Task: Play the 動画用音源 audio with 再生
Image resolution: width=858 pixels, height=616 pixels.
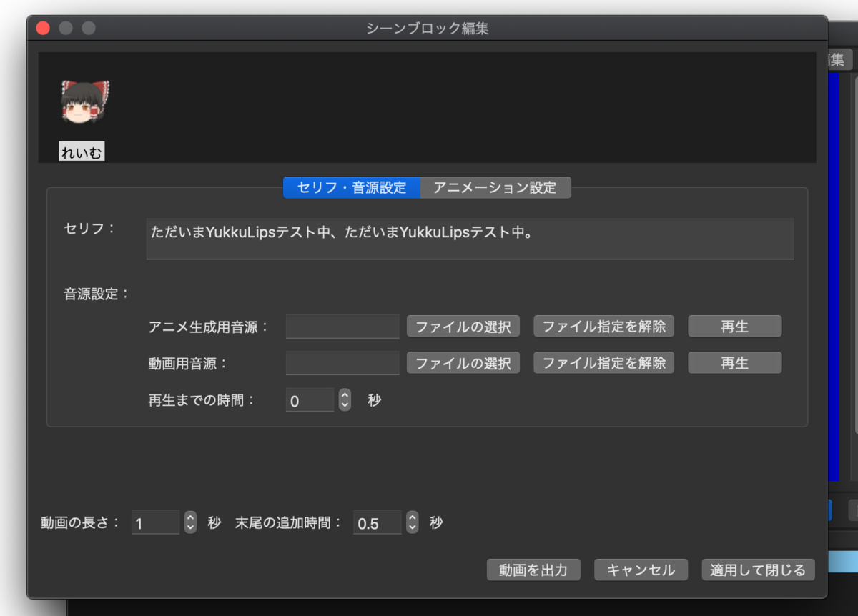Action: (734, 362)
